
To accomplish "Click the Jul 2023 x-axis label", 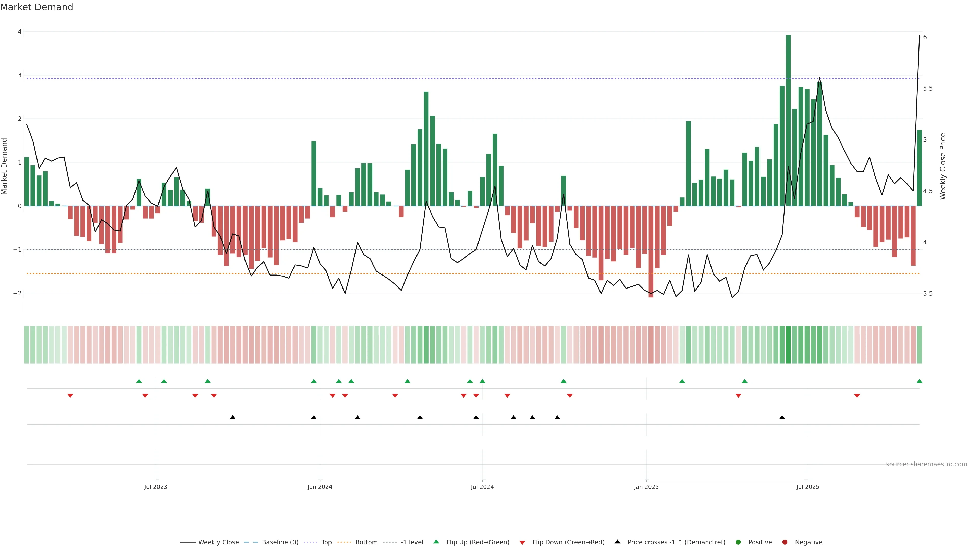I will pos(156,487).
